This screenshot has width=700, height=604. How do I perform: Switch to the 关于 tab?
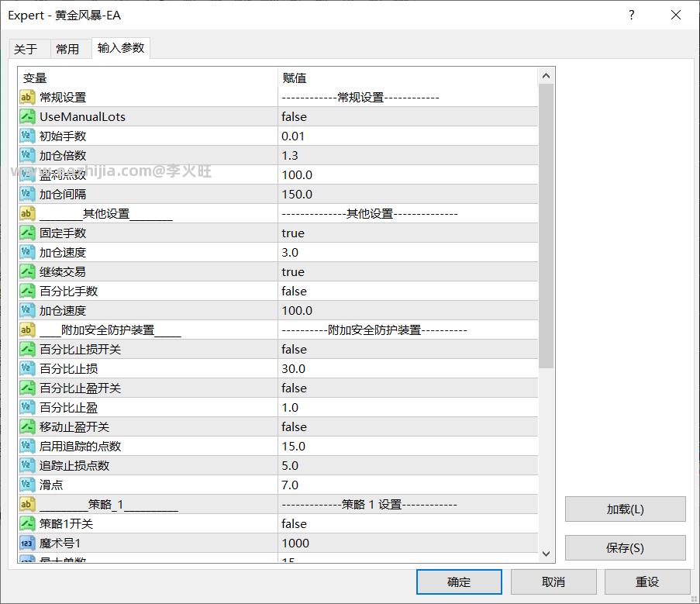[x=26, y=49]
